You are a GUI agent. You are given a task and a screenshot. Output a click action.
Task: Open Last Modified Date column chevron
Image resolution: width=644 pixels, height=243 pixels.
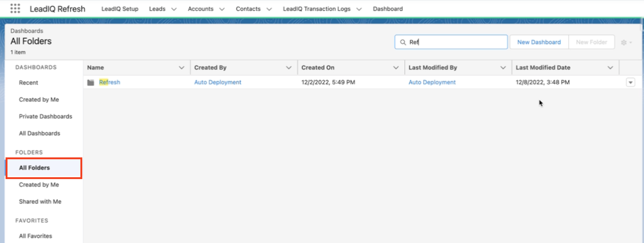pyautogui.click(x=610, y=68)
